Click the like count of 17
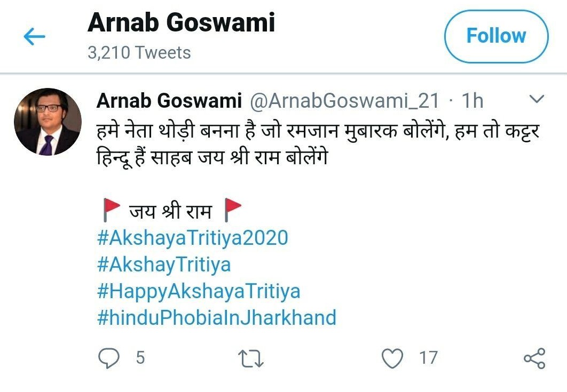 [428, 358]
